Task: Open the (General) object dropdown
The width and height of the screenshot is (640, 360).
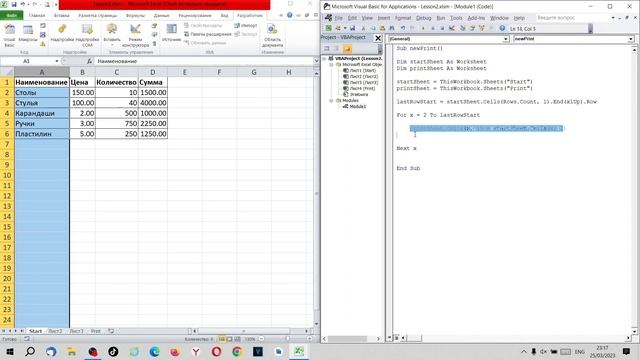Action: 505,39
